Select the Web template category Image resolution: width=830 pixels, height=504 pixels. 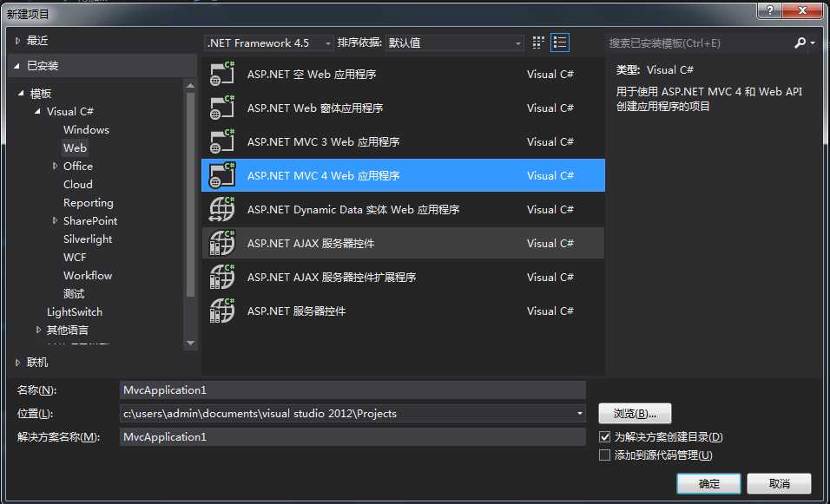pyautogui.click(x=75, y=147)
